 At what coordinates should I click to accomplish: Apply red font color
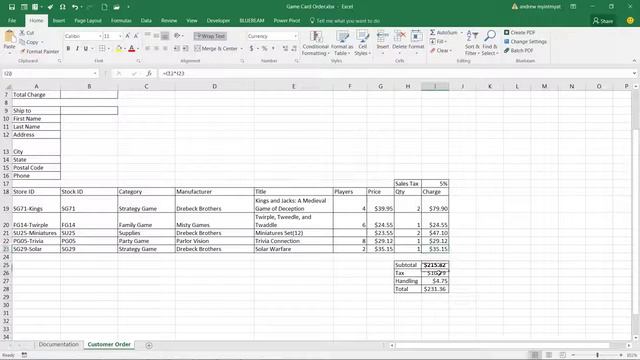point(131,49)
